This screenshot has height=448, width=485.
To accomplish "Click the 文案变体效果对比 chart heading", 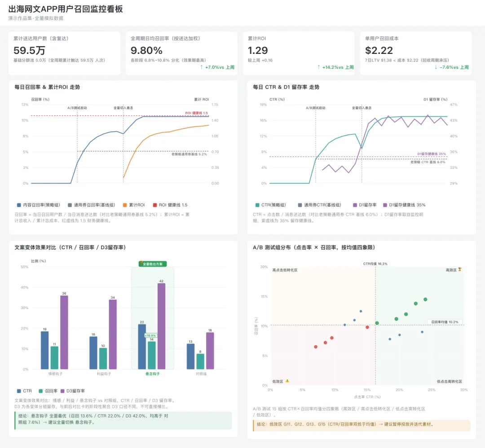I will coord(70,248).
